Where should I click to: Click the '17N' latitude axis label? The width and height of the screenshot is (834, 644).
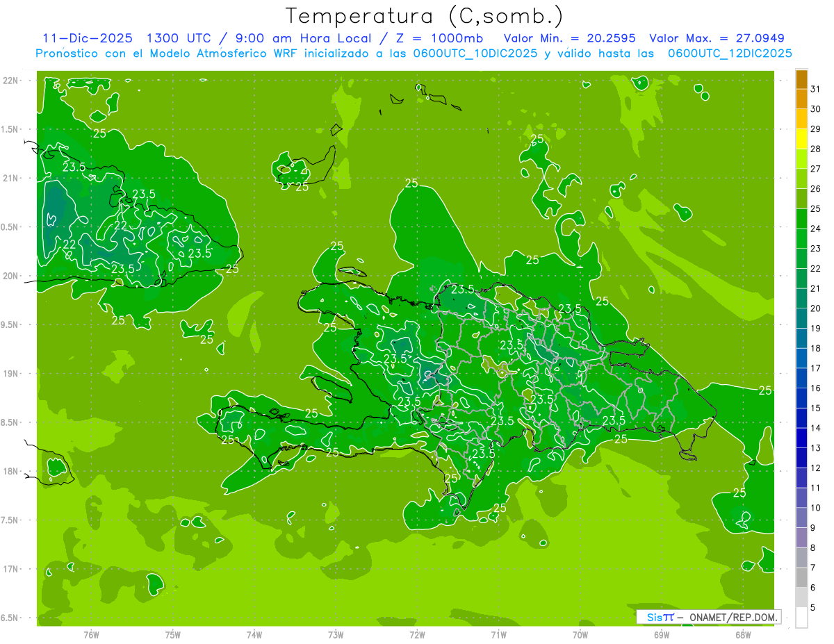click(12, 569)
